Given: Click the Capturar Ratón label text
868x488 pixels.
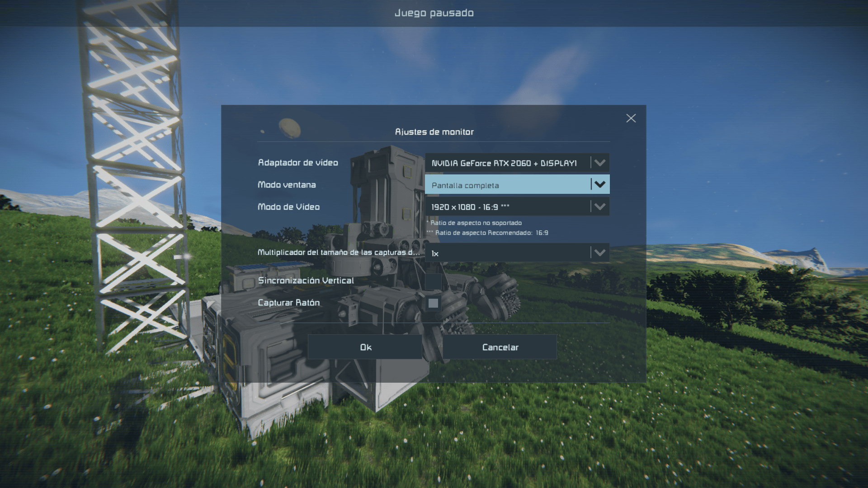Looking at the screenshot, I should pos(288,303).
